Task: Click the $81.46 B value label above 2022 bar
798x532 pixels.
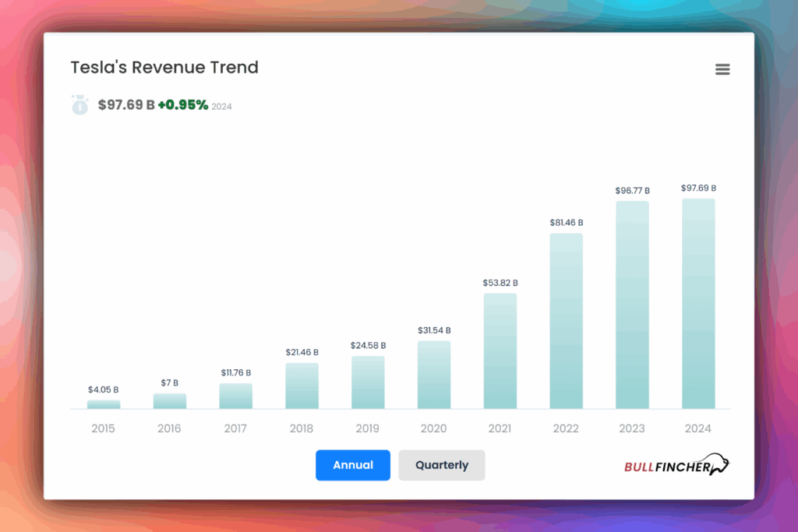Action: 565,222
